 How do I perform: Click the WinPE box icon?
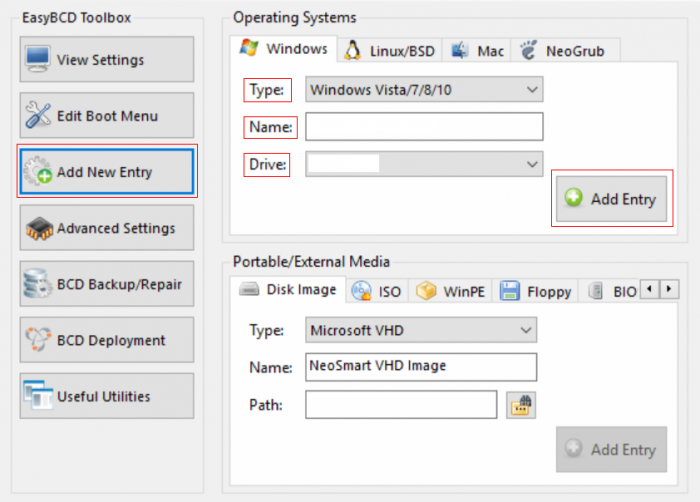click(x=426, y=290)
